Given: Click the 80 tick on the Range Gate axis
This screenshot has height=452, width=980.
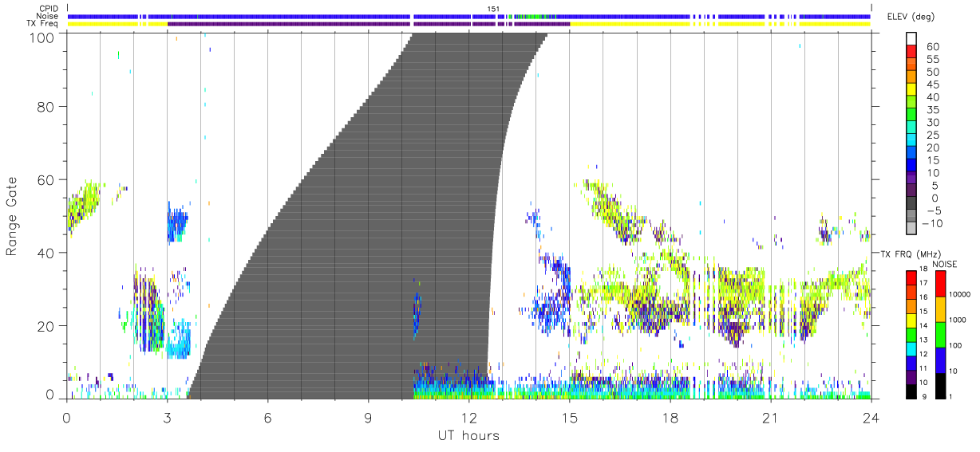Looking at the screenshot, I should tap(46, 106).
